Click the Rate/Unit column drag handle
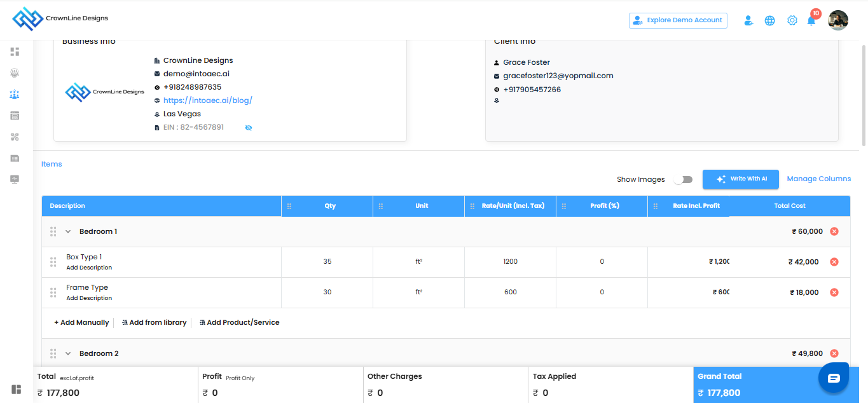 (x=472, y=206)
